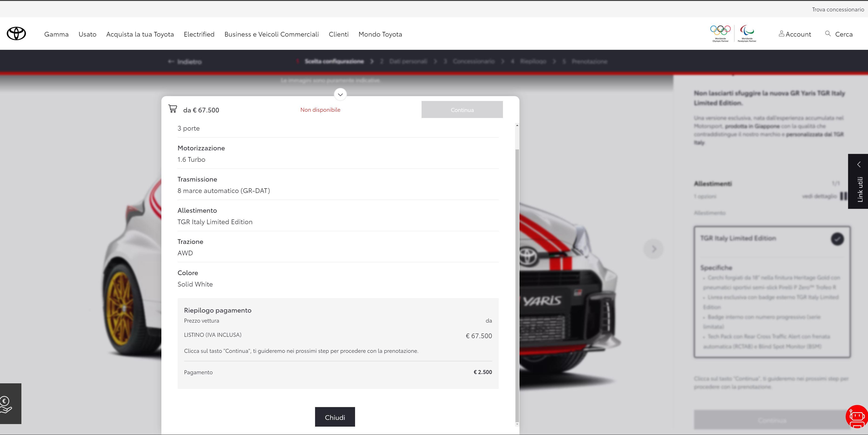Click the 'Solid White' Colore value
The height and width of the screenshot is (435, 868).
pyautogui.click(x=195, y=284)
